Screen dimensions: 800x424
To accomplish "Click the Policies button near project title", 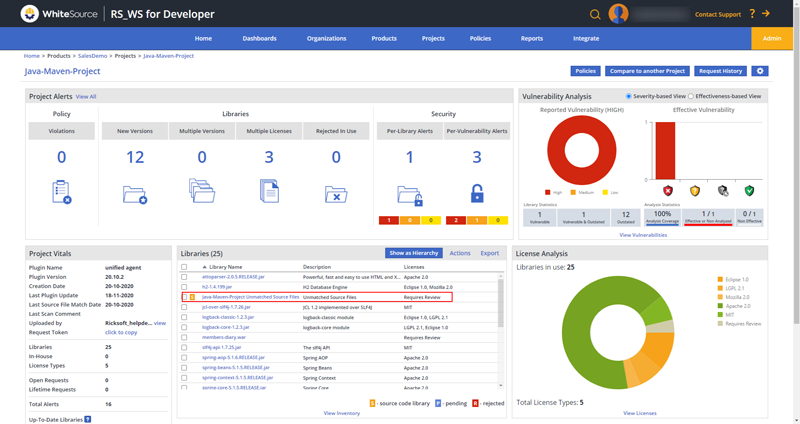I will coord(585,71).
